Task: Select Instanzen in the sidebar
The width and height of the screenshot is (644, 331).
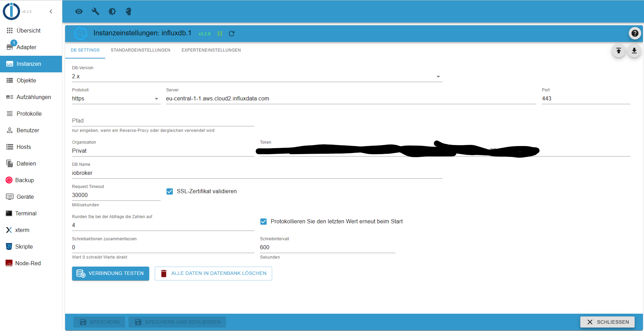Action: pos(31,64)
